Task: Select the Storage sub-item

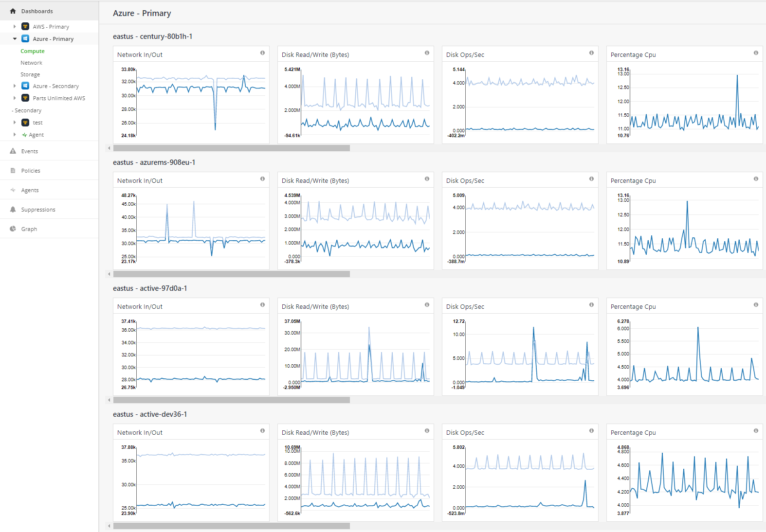Action: pyautogui.click(x=30, y=74)
